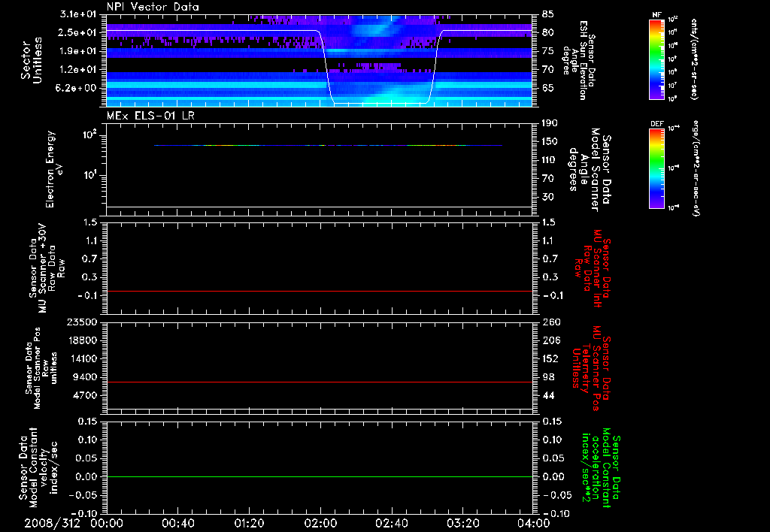The height and width of the screenshot is (532, 770).
Task: Click the '03:20' time axis label
Action: 462,523
